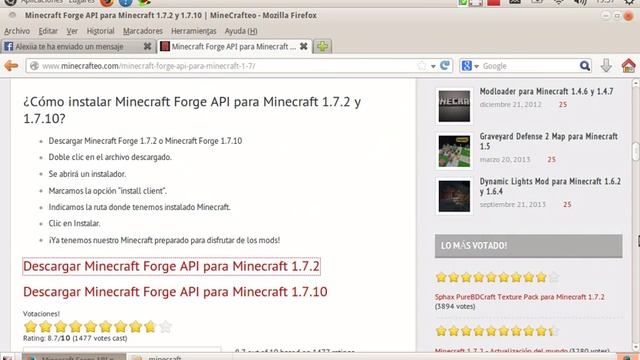Open the Firefox downloads arrow icon
640x360 pixels.
tap(606, 65)
